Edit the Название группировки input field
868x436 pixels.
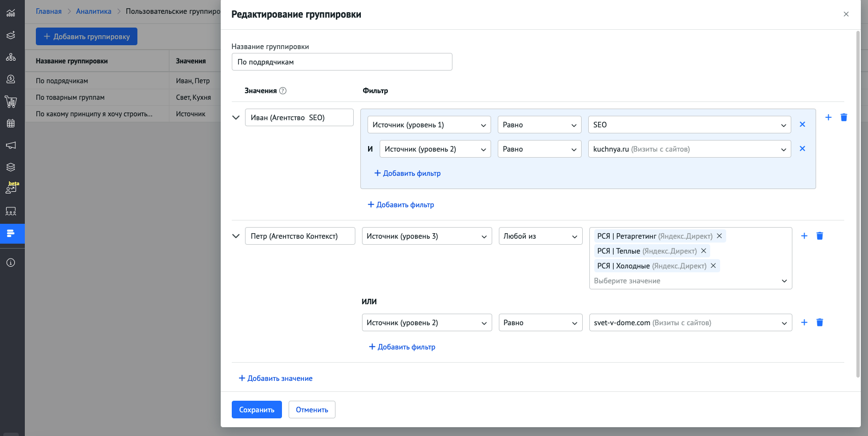point(342,62)
